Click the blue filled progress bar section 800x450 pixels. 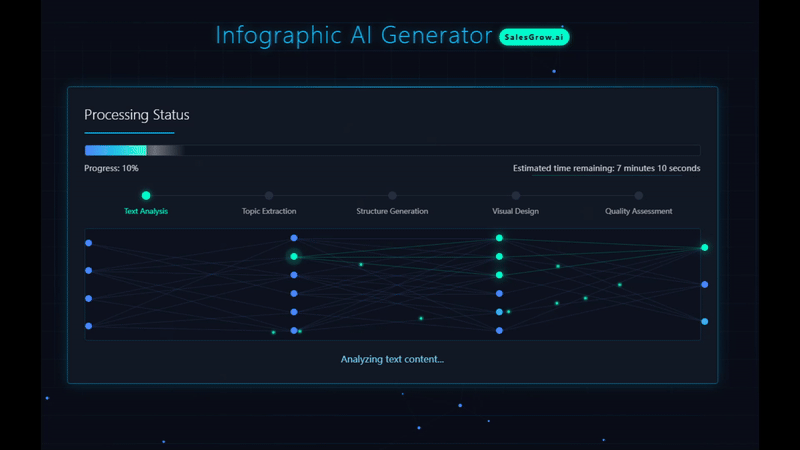click(x=116, y=150)
